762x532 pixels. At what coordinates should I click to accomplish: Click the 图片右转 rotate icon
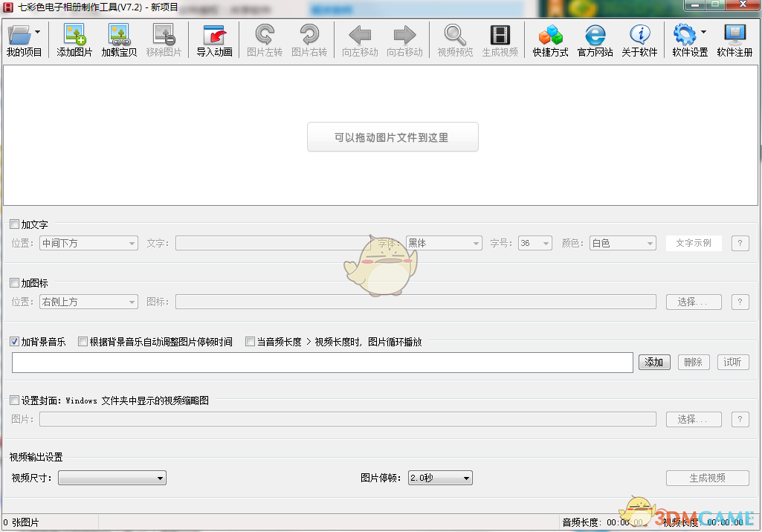click(x=309, y=39)
